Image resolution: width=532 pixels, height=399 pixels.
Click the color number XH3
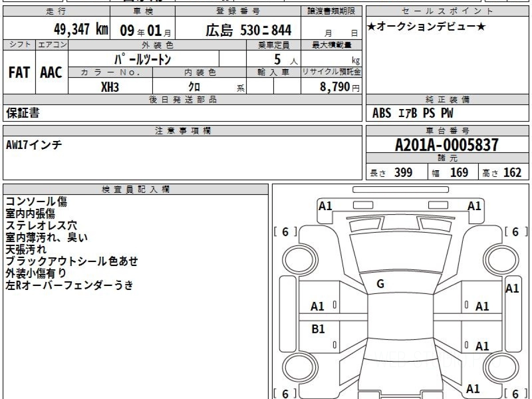coord(110,87)
